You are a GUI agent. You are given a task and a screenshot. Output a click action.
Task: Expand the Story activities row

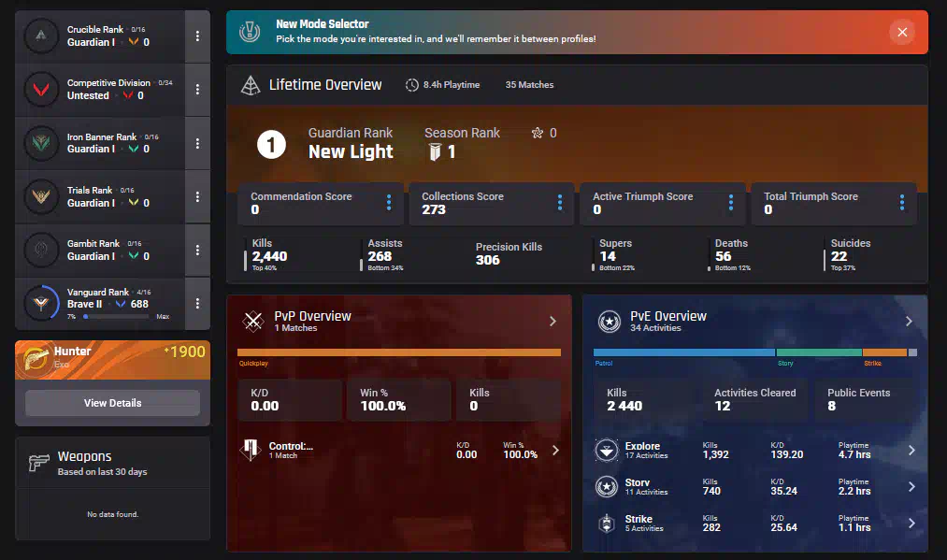pyautogui.click(x=911, y=487)
